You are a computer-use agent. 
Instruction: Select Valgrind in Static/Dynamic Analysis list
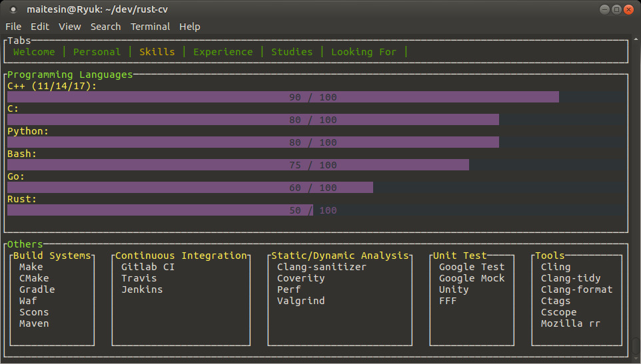point(301,301)
